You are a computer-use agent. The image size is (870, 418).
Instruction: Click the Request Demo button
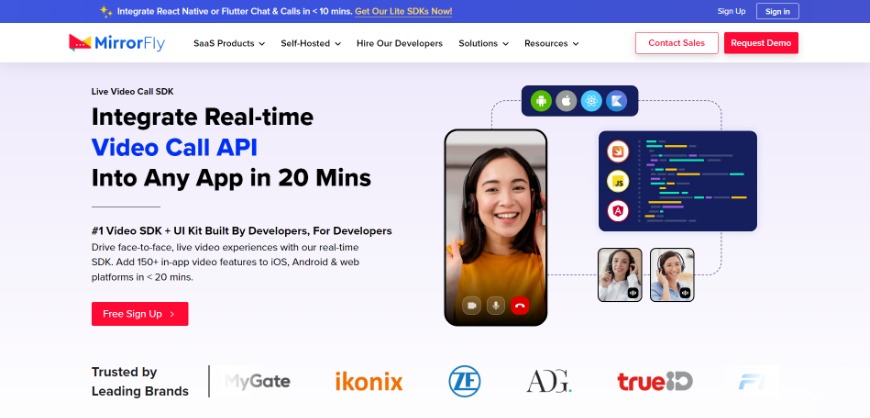761,43
